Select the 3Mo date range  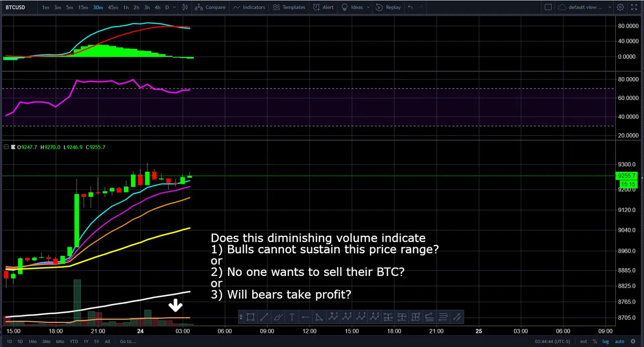[46, 341]
